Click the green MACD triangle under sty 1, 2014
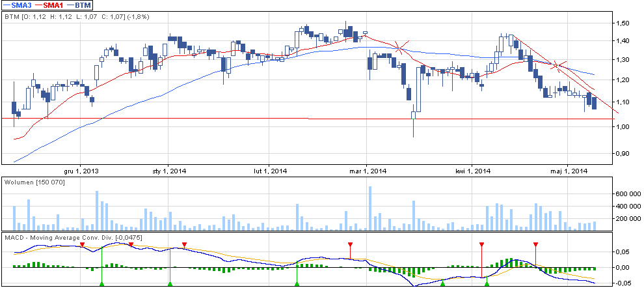 169,283
